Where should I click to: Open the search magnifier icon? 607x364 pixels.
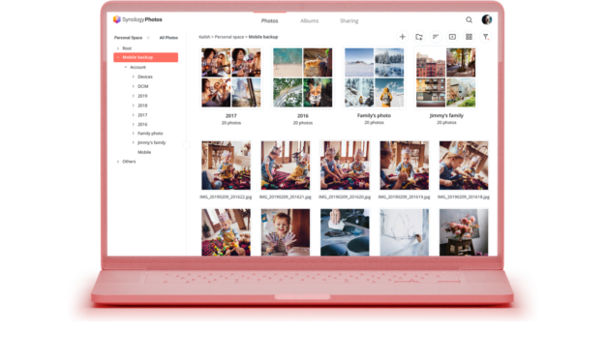coord(469,19)
